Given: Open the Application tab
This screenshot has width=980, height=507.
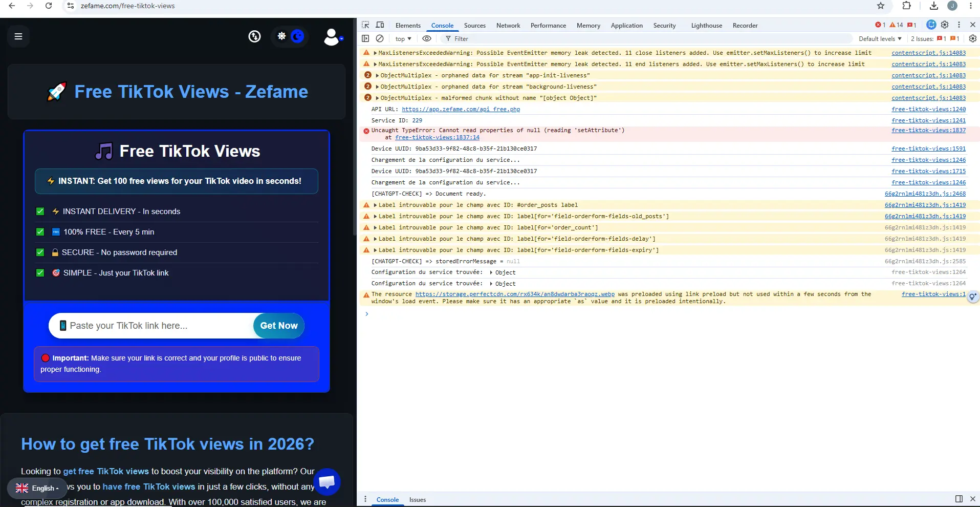Looking at the screenshot, I should [626, 26].
